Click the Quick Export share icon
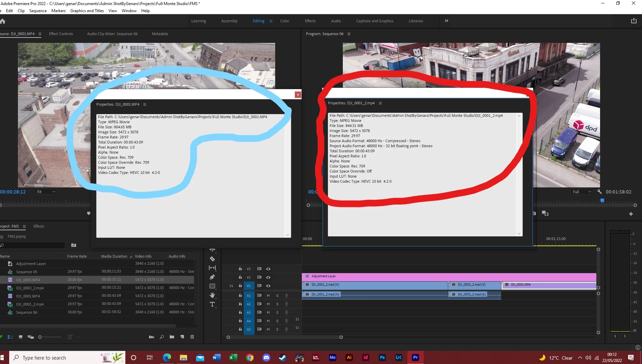Screen dimensions: 642x364 coord(634,21)
